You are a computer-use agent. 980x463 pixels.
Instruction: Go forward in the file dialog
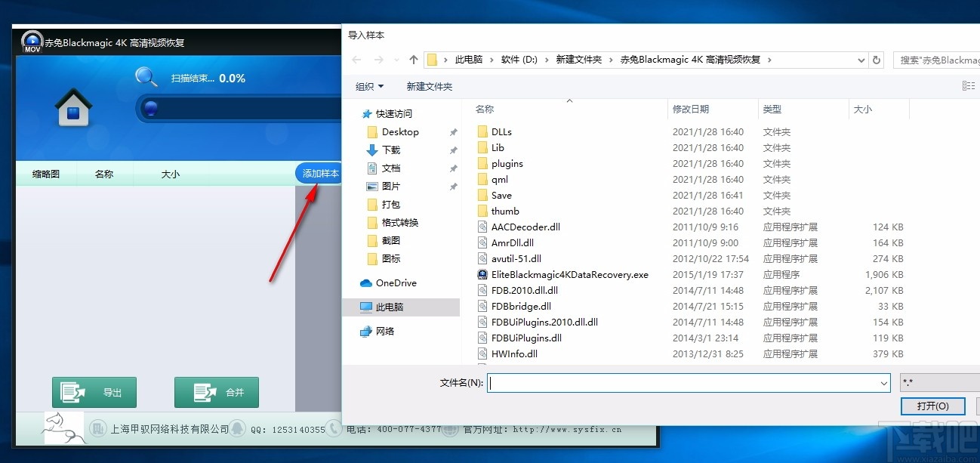click(x=379, y=60)
